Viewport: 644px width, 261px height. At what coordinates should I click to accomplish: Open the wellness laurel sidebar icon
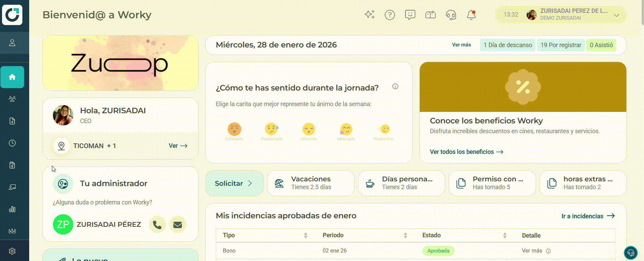[x=12, y=231]
